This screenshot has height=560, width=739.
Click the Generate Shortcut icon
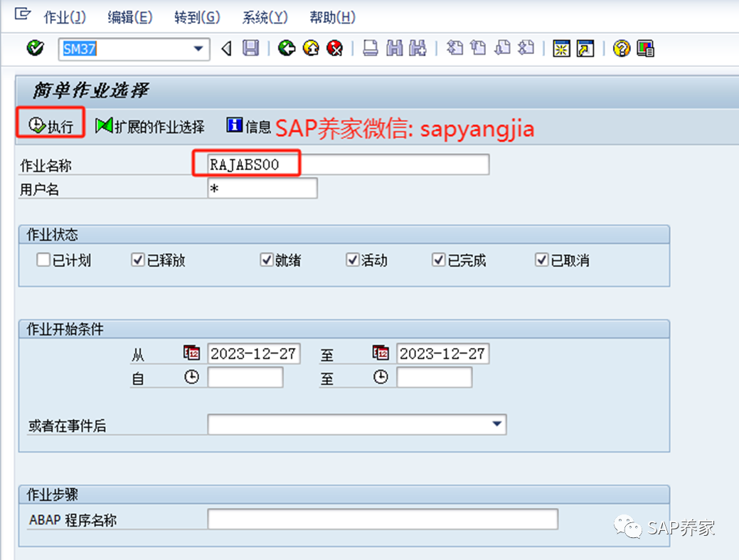click(585, 48)
